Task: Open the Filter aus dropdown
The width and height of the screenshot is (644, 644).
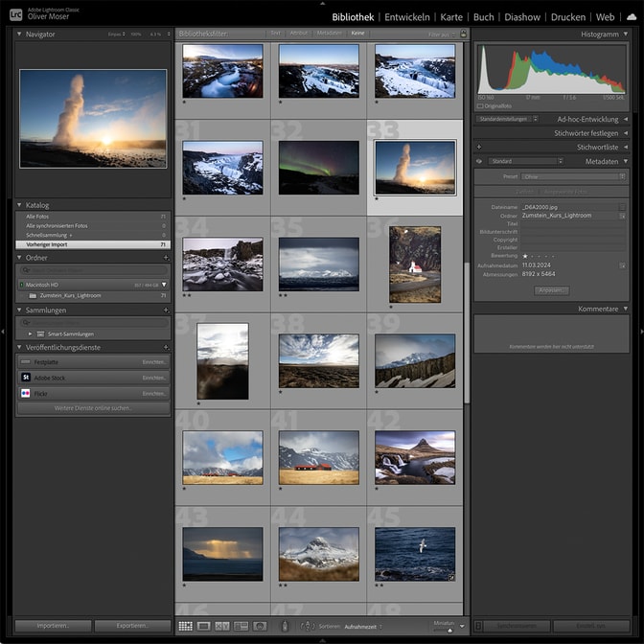Action: click(x=442, y=34)
